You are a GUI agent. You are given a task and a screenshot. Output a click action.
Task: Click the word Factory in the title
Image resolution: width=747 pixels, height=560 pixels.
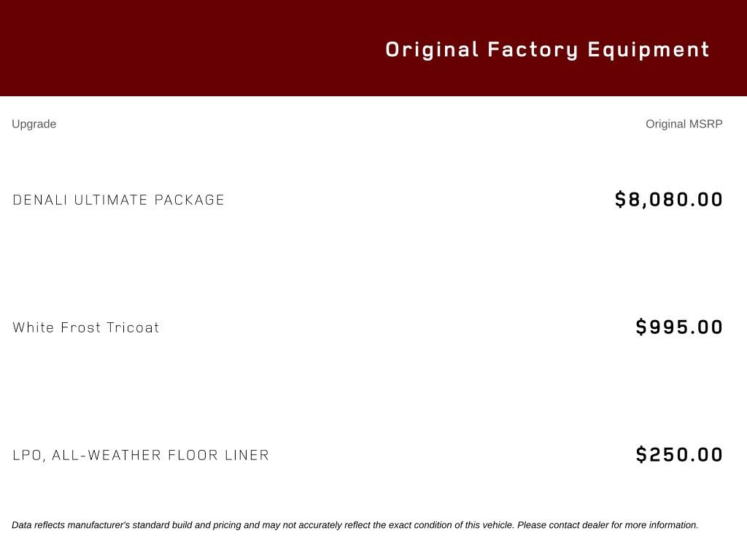533,50
